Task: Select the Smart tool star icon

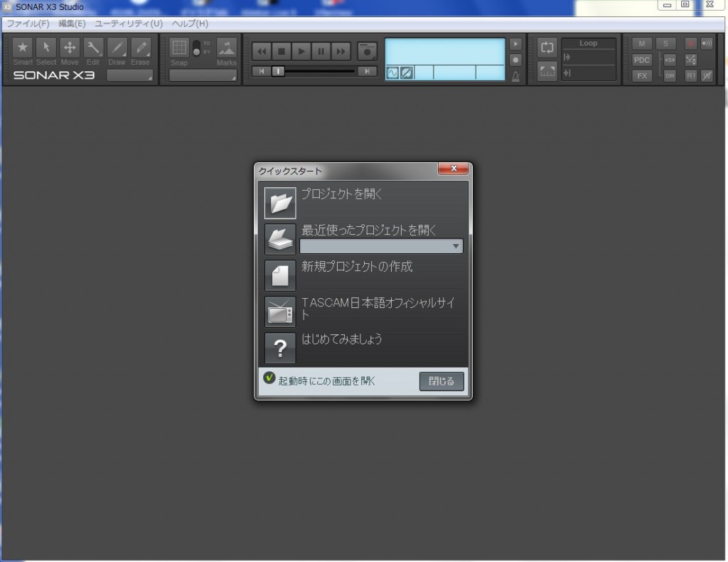Action: (x=22, y=48)
